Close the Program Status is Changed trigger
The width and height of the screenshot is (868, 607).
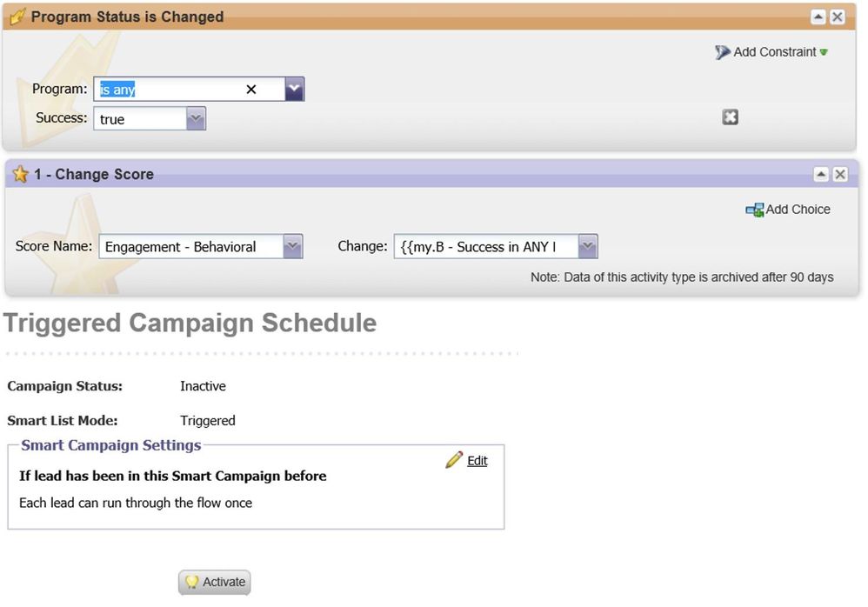point(838,17)
